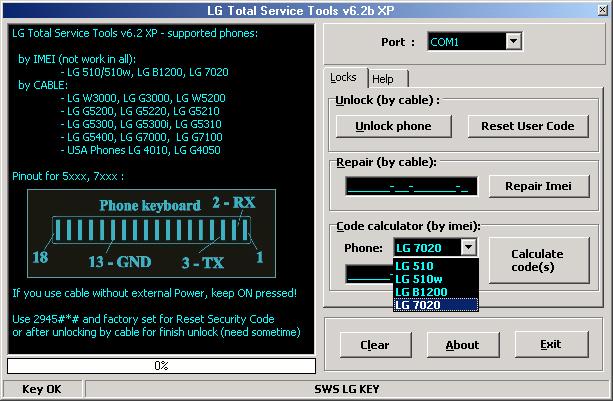The width and height of the screenshot is (613, 401).
Task: Click the 'by IMEI (not work in all):' text
Action: click(x=77, y=59)
